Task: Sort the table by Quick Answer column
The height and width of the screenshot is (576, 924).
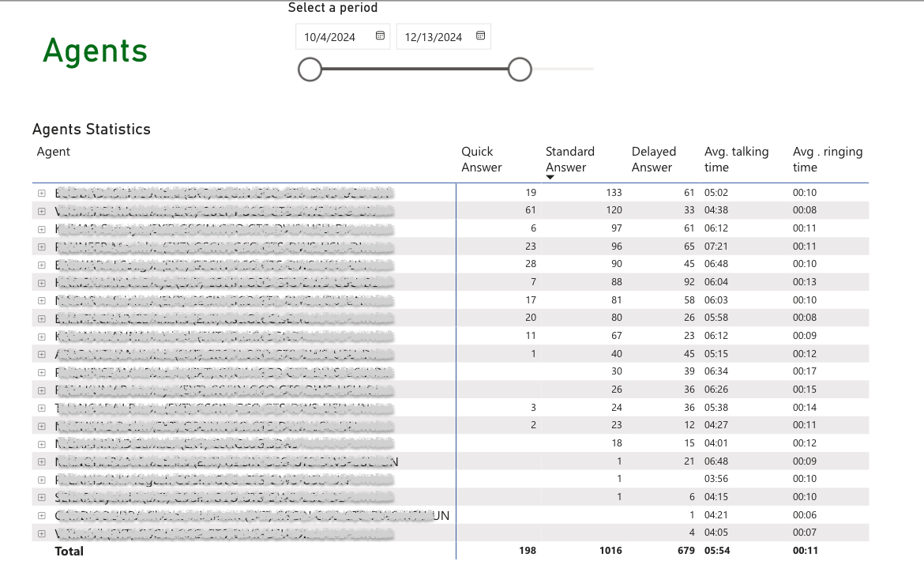Action: 481,159
